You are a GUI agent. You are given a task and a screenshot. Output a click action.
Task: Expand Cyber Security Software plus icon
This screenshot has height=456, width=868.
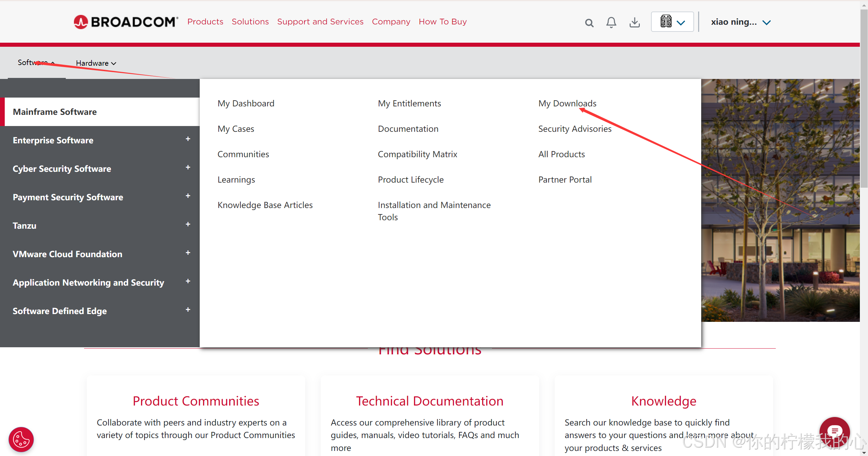tap(188, 167)
